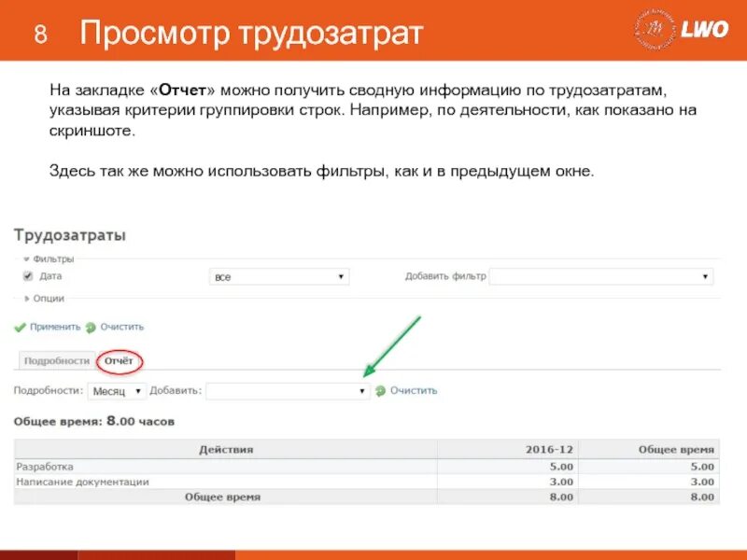Image resolution: width=747 pixels, height=560 pixels.
Task: Select the Отчёт tab
Action: tap(118, 360)
